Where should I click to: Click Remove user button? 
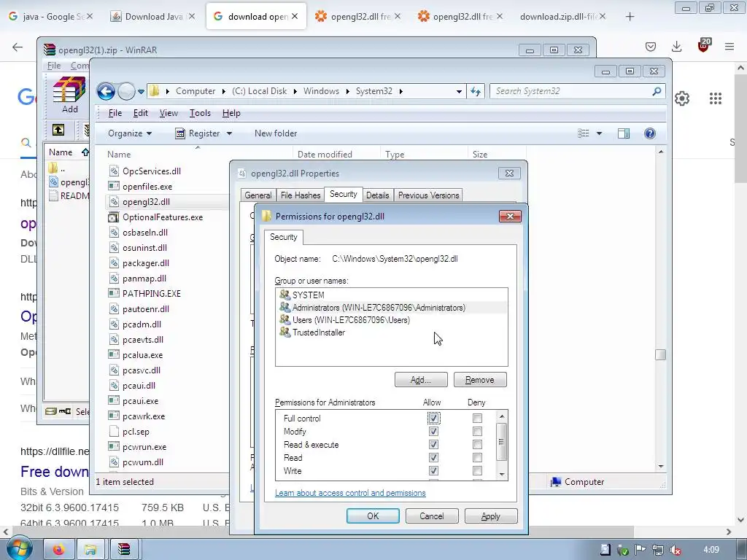480,379
